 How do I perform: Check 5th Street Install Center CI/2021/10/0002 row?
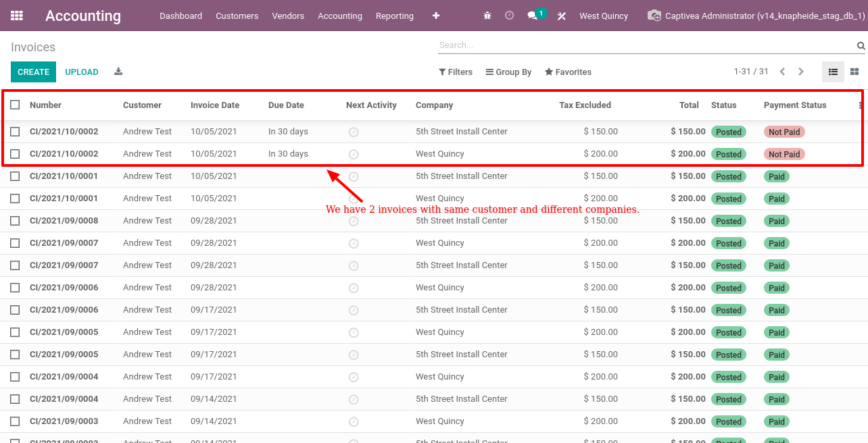[15, 132]
